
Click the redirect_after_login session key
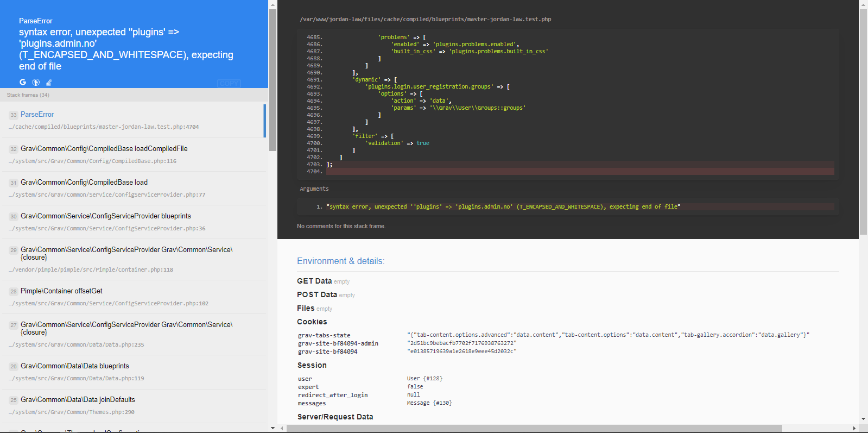pos(333,395)
